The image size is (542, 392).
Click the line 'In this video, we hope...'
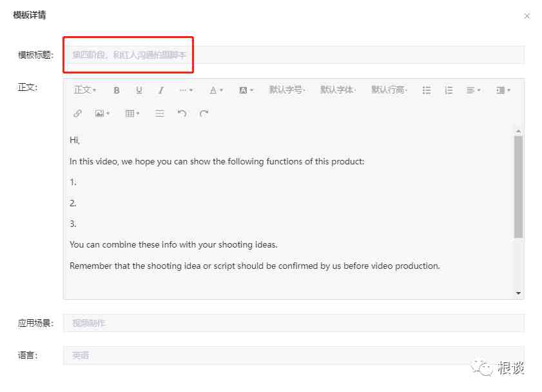click(217, 161)
